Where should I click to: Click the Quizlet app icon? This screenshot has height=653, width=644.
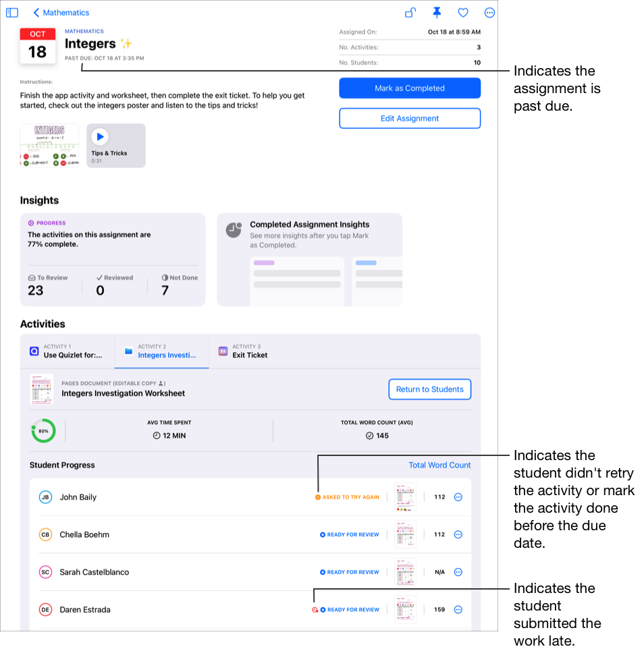click(34, 351)
